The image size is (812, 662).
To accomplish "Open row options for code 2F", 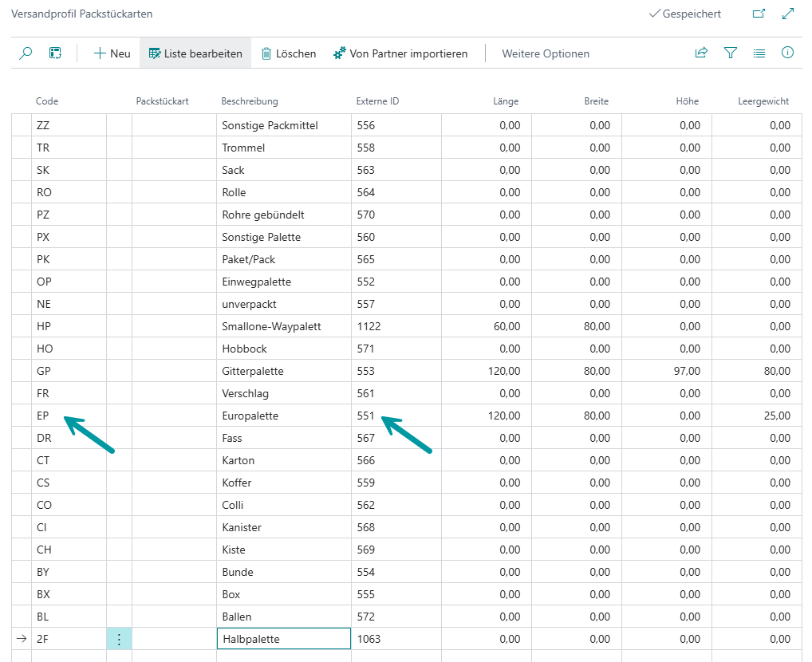I will (119, 639).
